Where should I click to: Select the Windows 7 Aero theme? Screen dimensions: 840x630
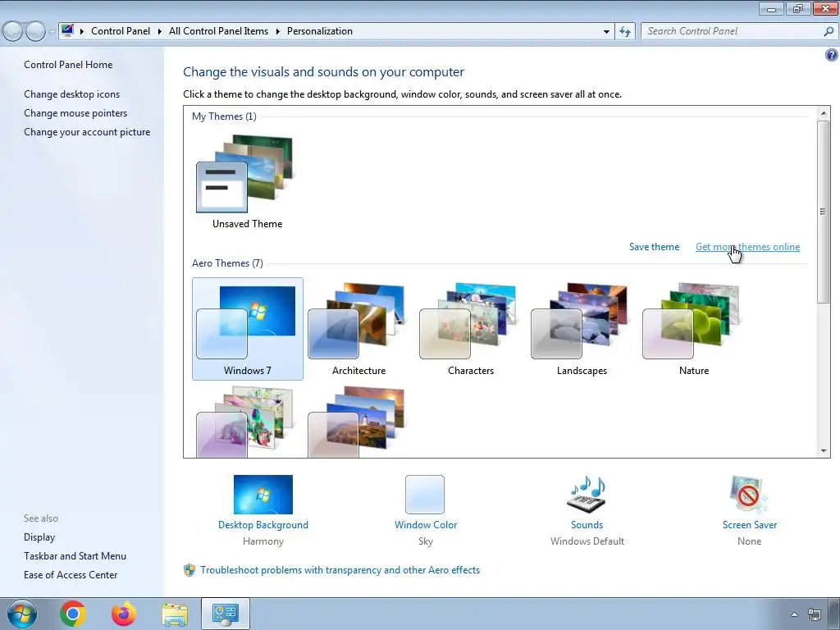pyautogui.click(x=248, y=329)
